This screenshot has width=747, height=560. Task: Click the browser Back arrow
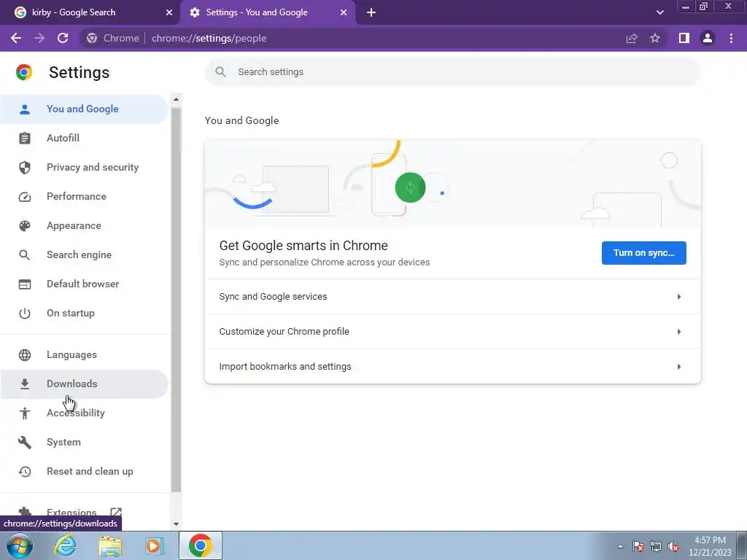(16, 38)
